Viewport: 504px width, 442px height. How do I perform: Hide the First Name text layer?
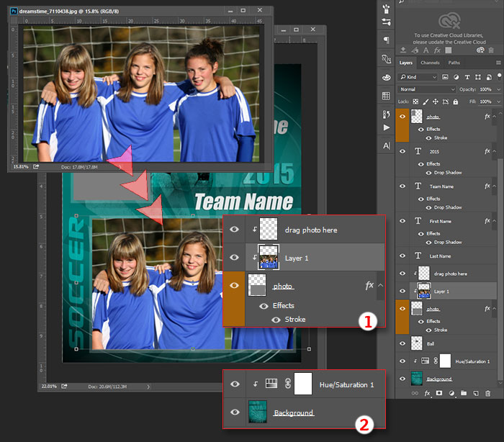coord(402,221)
